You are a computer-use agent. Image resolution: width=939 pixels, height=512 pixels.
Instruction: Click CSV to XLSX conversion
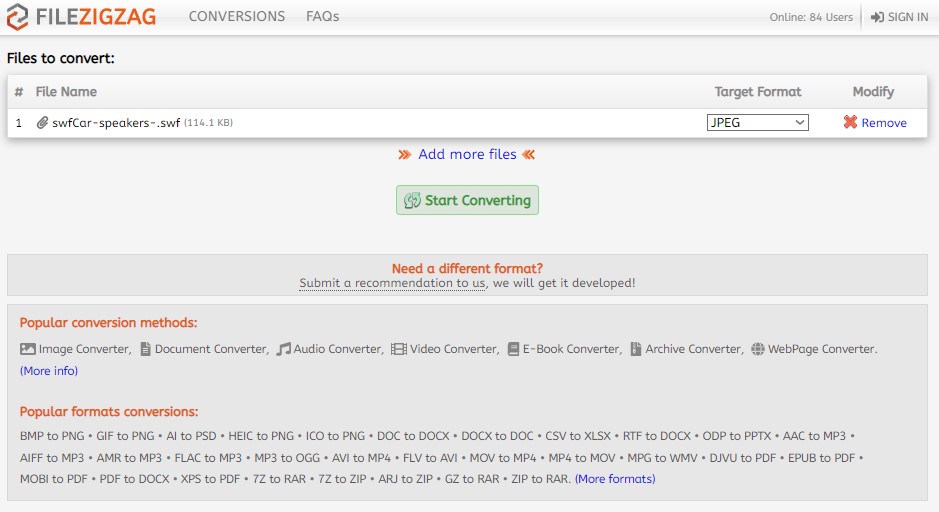(x=578, y=436)
